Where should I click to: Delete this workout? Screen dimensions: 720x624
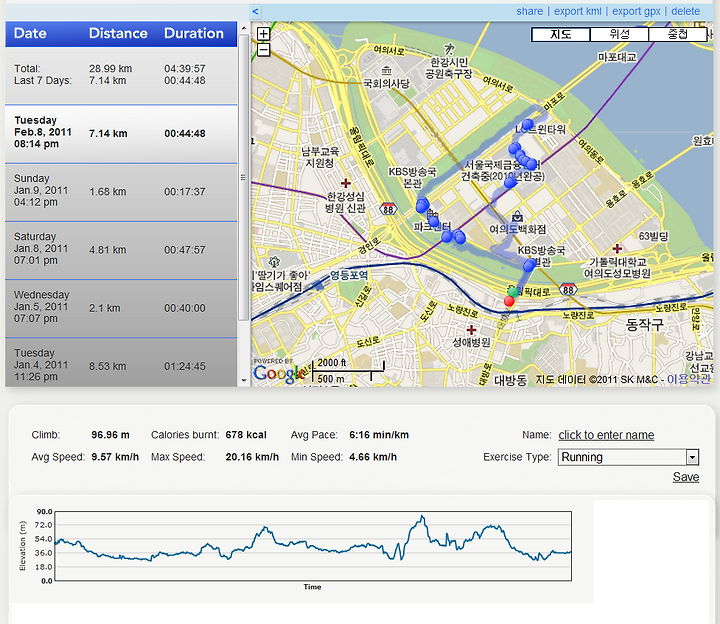(685, 11)
